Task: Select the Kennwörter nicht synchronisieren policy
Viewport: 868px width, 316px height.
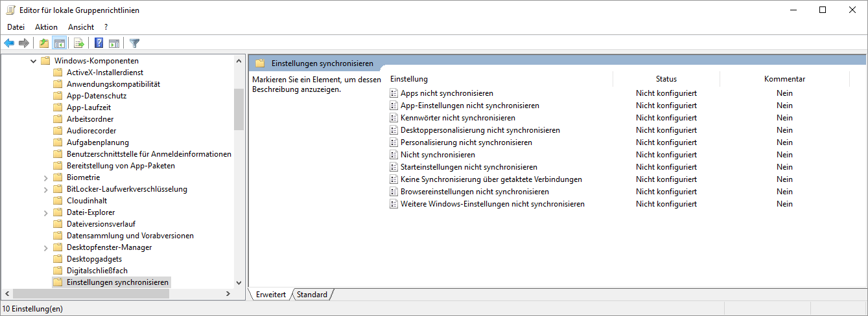Action: pos(457,118)
